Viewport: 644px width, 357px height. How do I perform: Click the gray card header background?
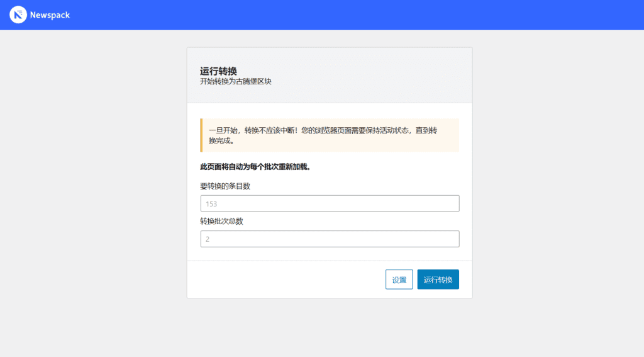(377, 76)
